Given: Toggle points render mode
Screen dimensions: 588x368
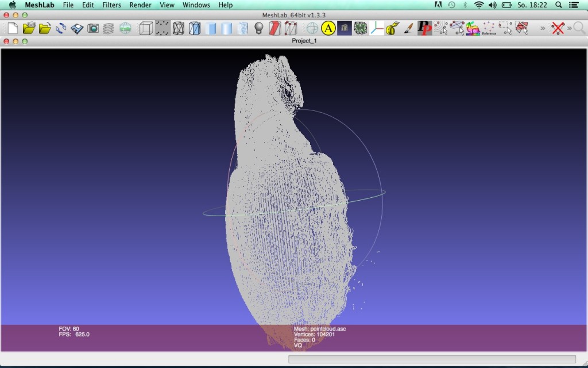Looking at the screenshot, I should tap(163, 28).
